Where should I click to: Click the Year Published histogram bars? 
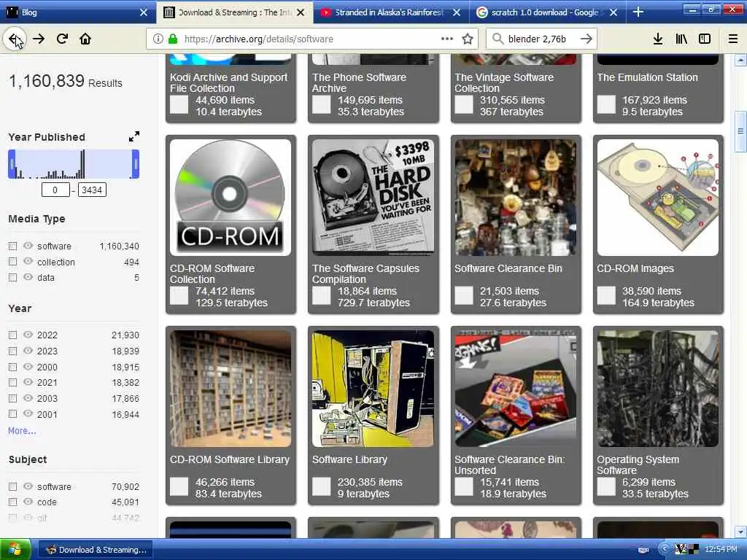click(74, 164)
